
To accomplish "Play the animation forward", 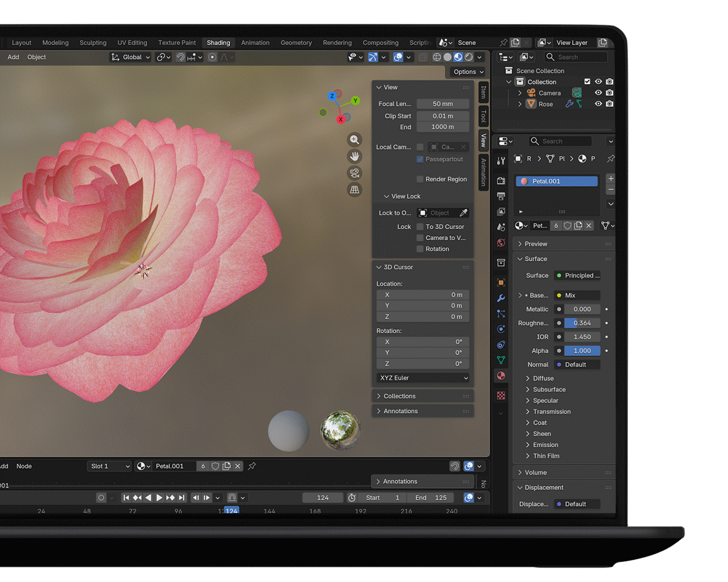I will click(159, 497).
